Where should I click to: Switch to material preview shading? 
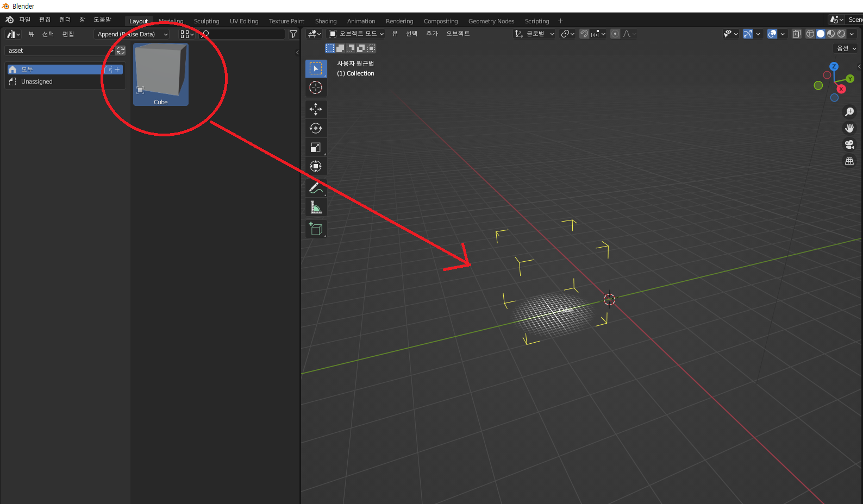(x=831, y=34)
